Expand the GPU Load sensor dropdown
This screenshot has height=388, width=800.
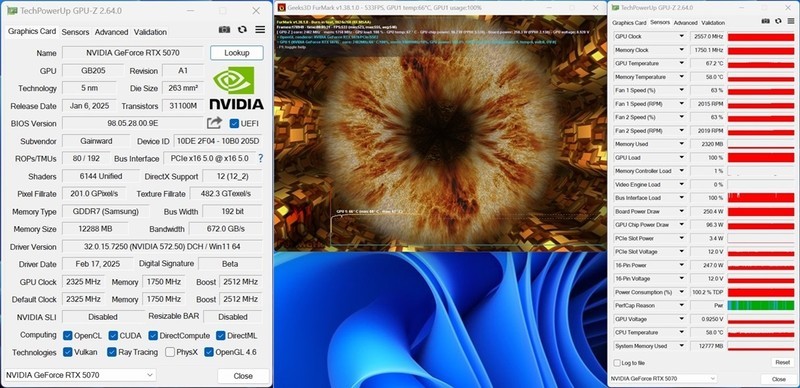681,158
